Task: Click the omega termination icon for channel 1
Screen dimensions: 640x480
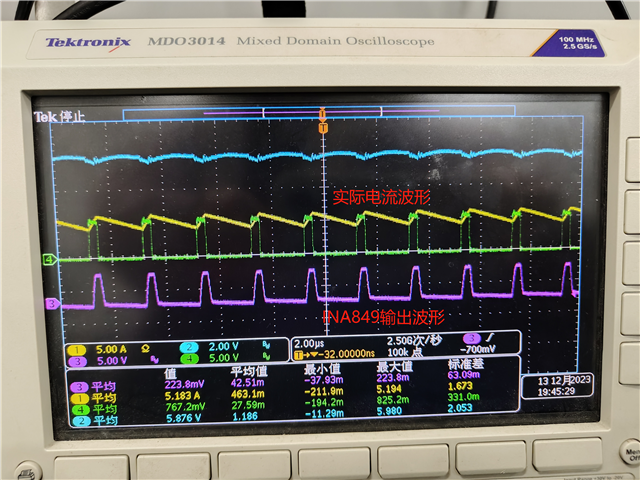Action: point(145,349)
